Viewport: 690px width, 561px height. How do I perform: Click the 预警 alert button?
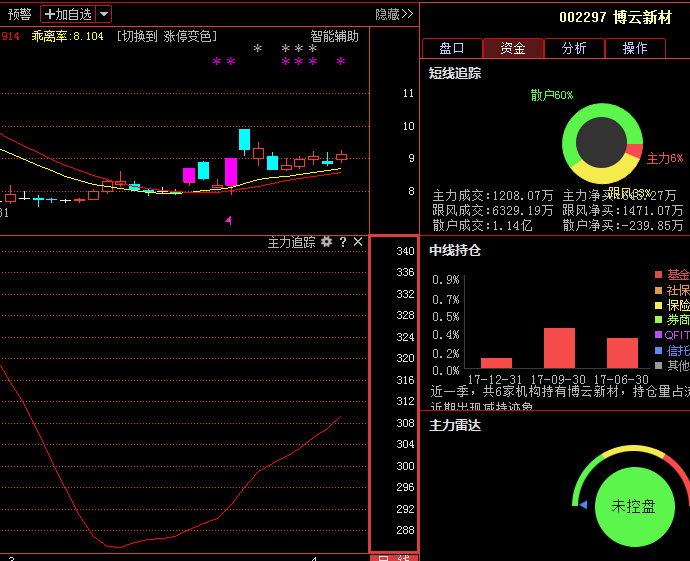click(20, 14)
